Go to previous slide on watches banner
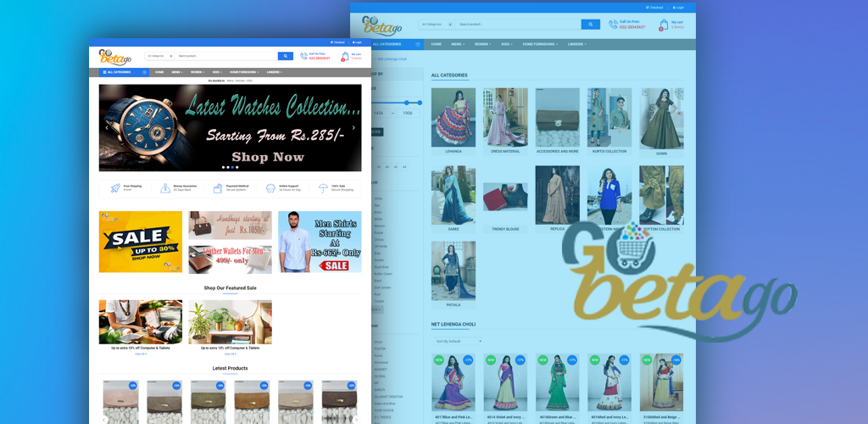 coord(107,127)
